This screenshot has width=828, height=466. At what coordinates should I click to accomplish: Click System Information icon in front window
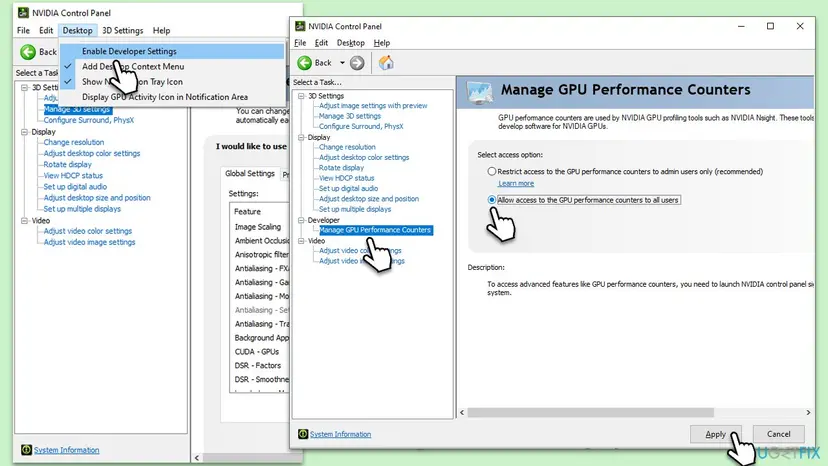tap(303, 434)
